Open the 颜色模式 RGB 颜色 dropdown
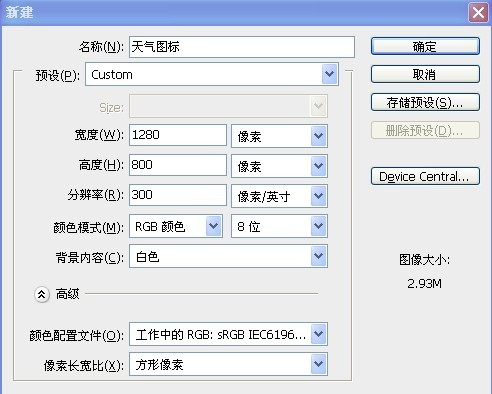 click(176, 226)
